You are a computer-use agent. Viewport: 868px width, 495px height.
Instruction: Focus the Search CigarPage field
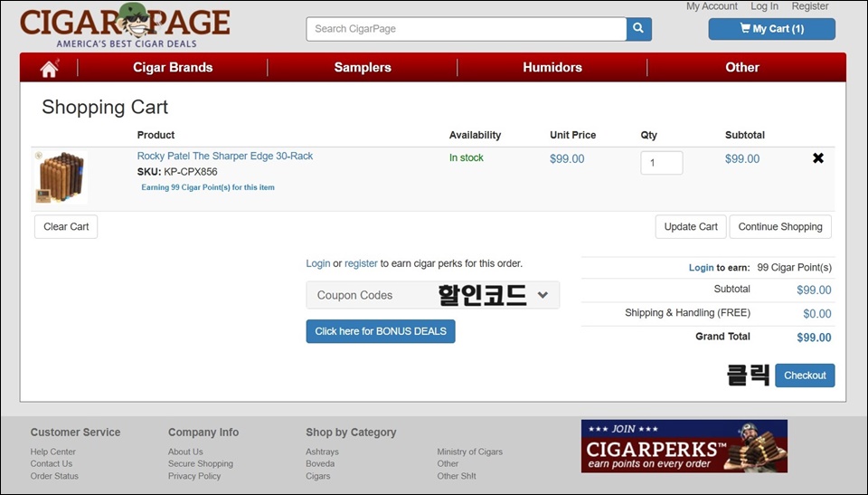click(467, 29)
